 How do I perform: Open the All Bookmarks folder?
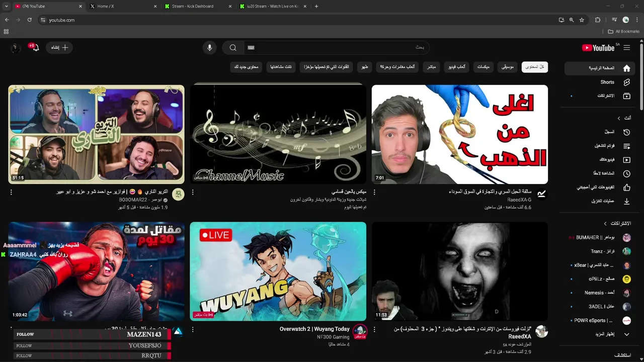623,31
